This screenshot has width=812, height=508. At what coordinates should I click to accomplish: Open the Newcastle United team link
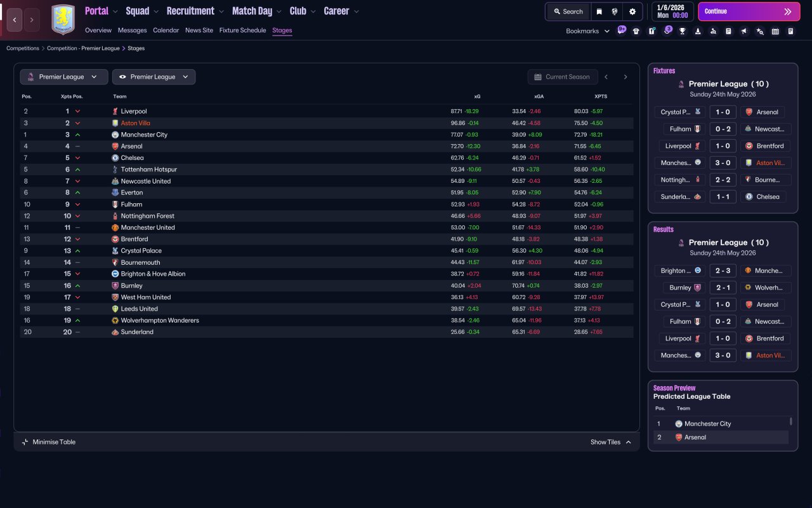[146, 181]
